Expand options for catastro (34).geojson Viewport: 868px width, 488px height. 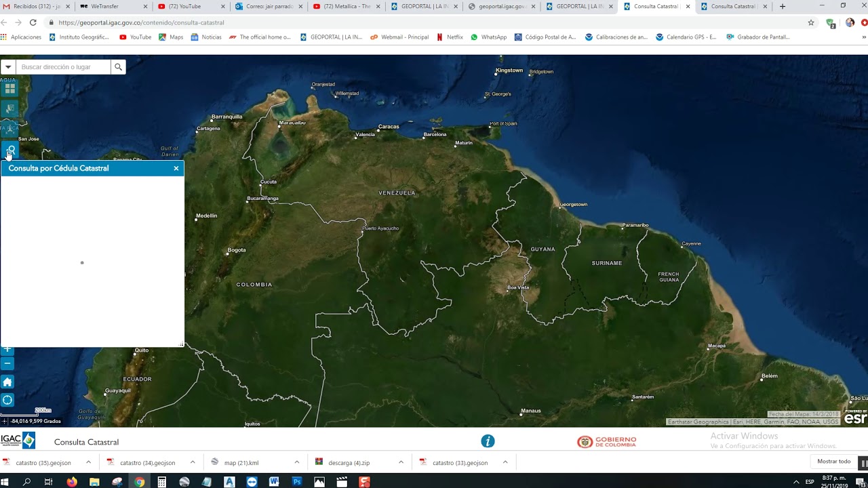point(193,462)
